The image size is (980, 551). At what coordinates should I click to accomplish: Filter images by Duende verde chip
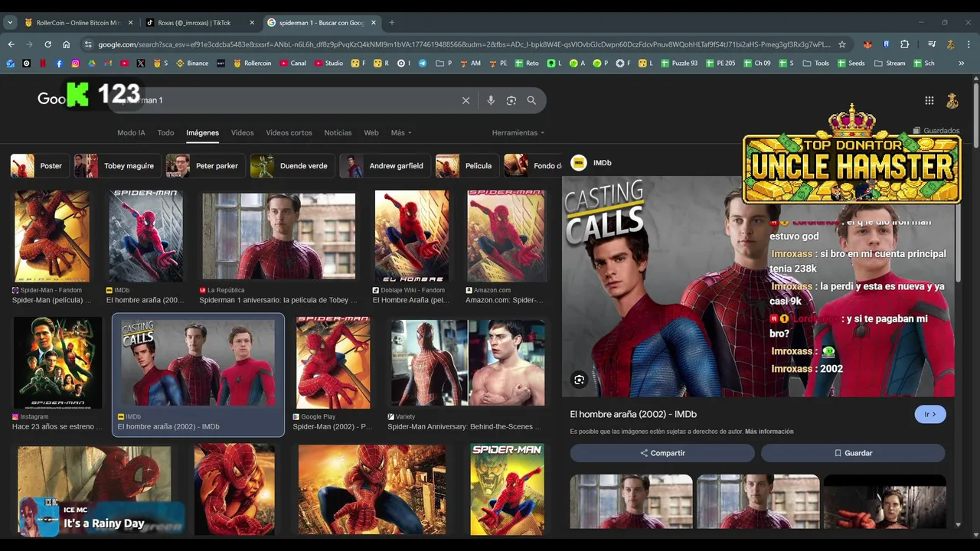(292, 165)
